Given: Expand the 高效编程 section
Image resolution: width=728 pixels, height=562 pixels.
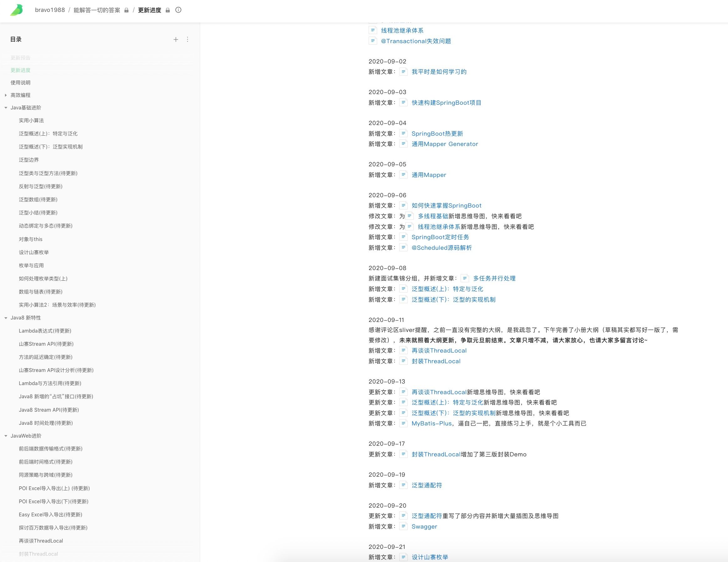Looking at the screenshot, I should pos(6,95).
